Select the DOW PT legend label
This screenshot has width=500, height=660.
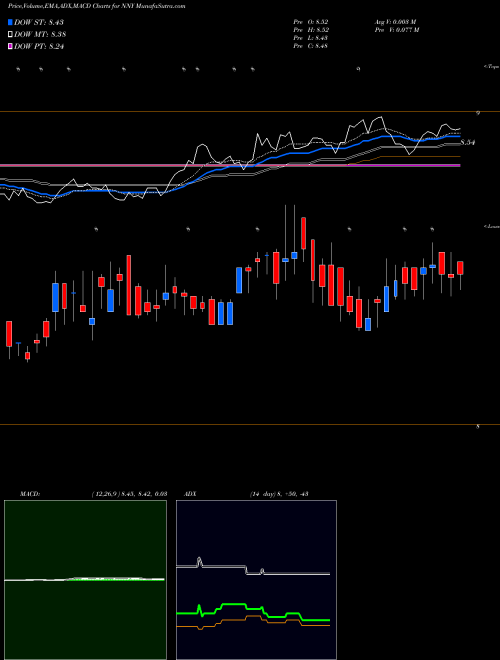pyautogui.click(x=39, y=47)
